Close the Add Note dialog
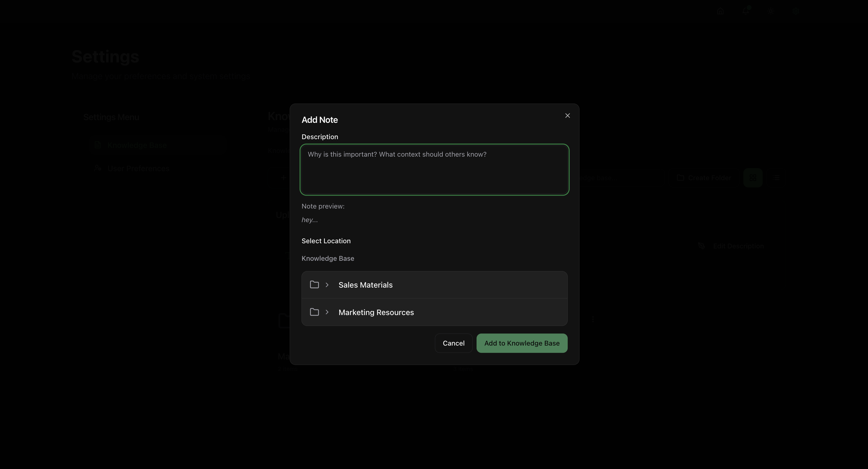Image resolution: width=868 pixels, height=469 pixels. [567, 116]
